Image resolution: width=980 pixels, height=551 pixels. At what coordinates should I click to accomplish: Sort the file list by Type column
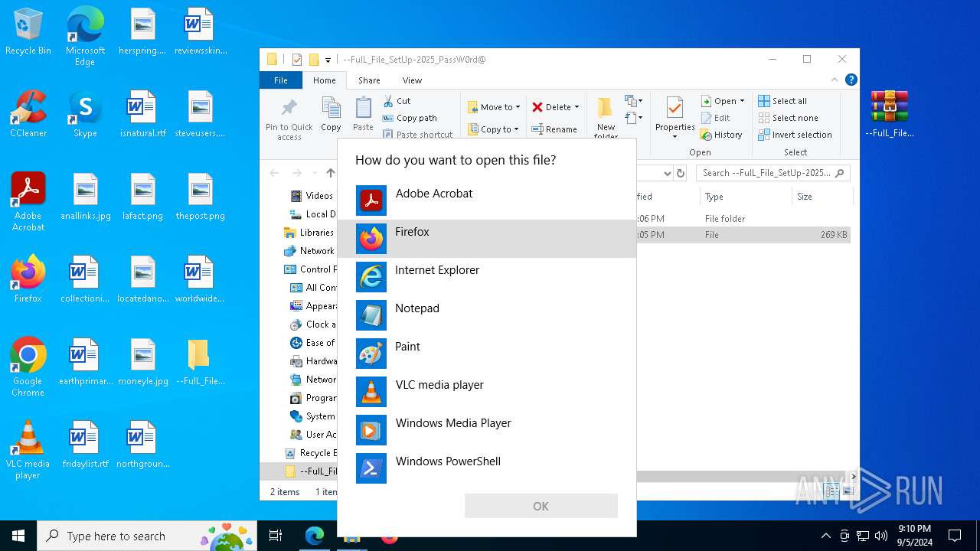[745, 197]
